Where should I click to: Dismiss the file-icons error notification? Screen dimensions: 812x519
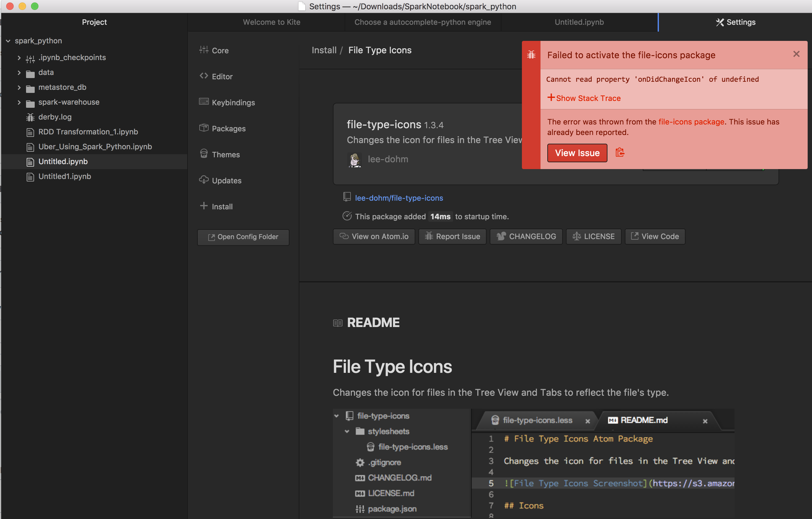796,54
